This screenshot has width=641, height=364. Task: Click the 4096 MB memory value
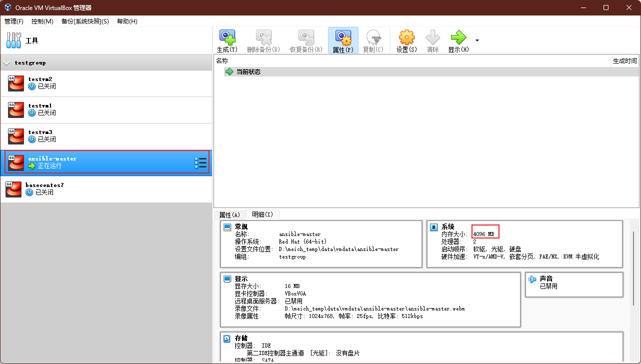(x=484, y=234)
